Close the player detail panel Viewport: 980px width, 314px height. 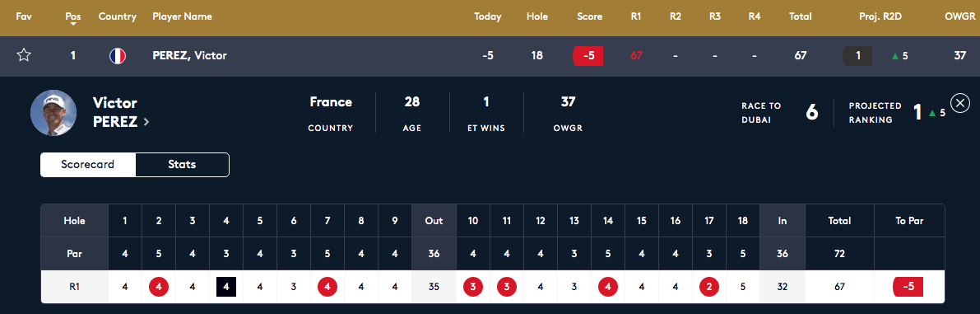click(959, 102)
